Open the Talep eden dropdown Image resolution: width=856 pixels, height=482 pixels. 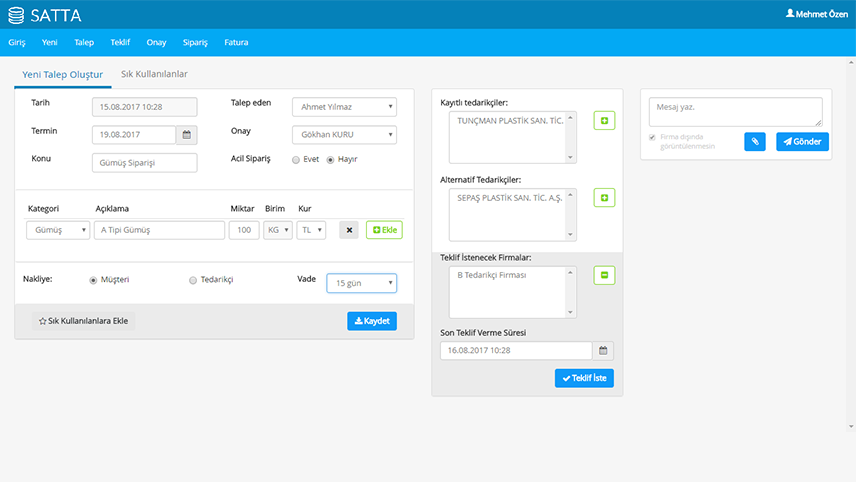344,107
